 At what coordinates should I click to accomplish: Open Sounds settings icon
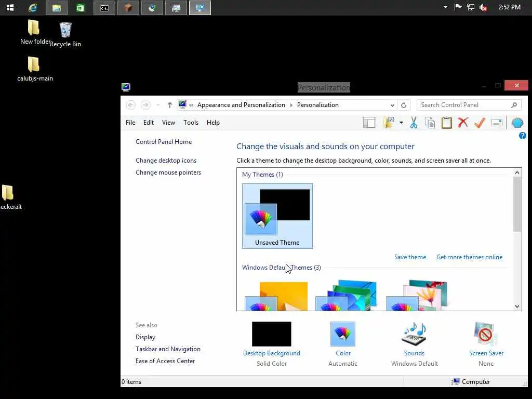[414, 334]
